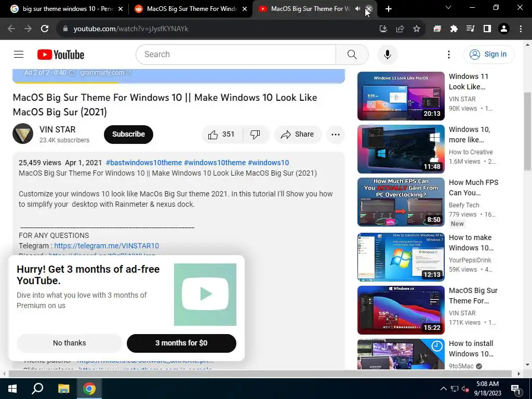The width and height of the screenshot is (532, 399).
Task: Dislike the video with thumbs-down icon
Action: 256,135
